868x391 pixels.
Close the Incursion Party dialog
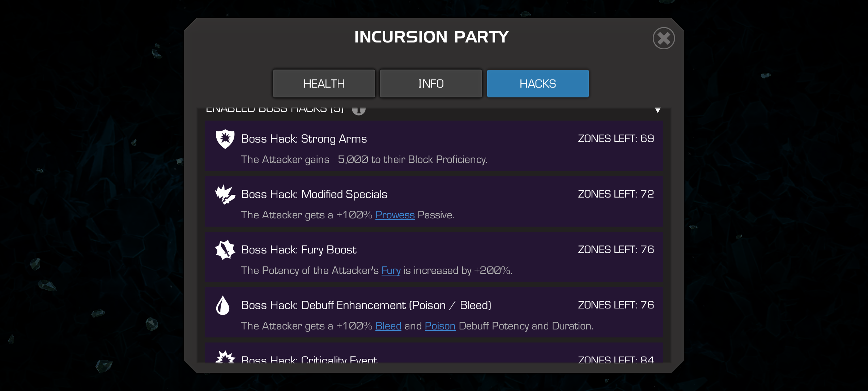664,38
